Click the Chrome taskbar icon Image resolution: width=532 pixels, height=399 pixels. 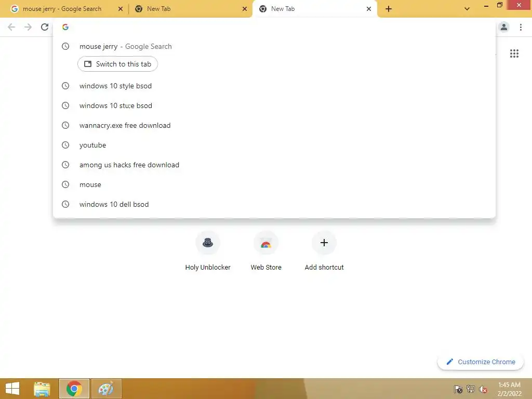click(74, 389)
